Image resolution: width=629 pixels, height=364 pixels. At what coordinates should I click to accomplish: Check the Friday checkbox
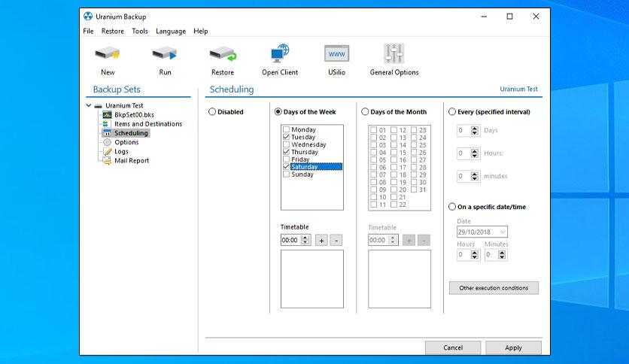(x=286, y=159)
